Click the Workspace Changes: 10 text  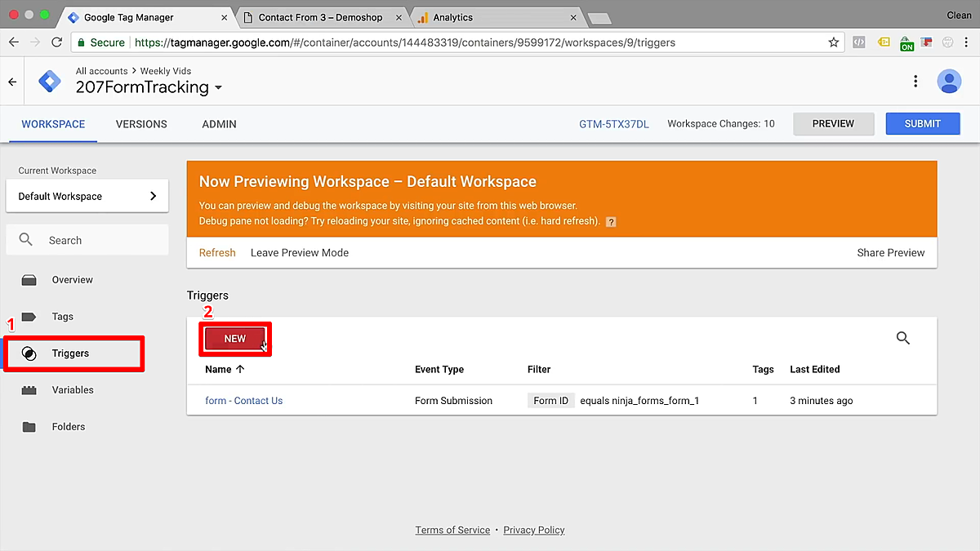pos(721,124)
